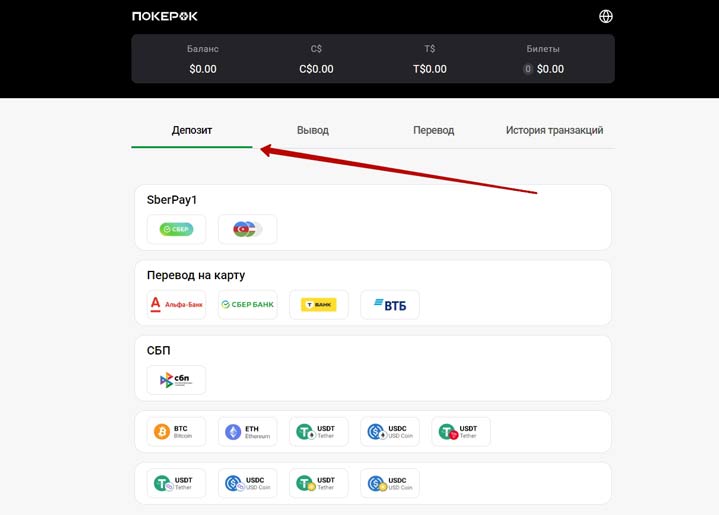Choose the green СБЕР SberPay method

pyautogui.click(x=177, y=229)
